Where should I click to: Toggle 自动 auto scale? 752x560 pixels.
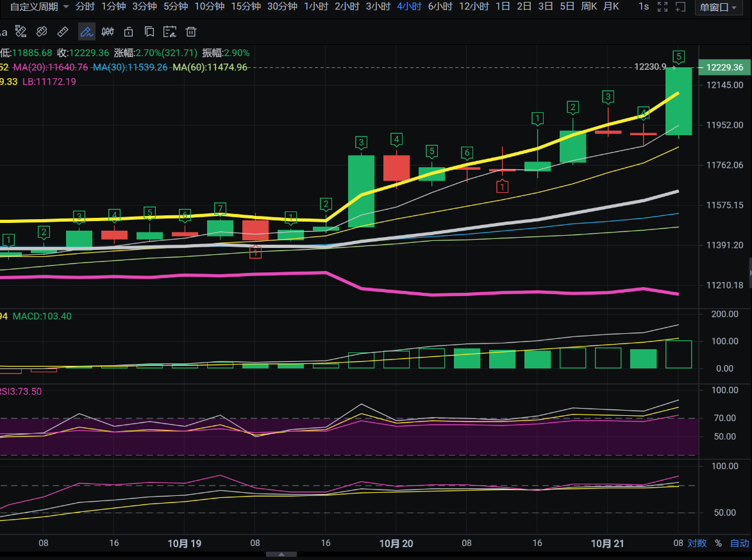739,543
